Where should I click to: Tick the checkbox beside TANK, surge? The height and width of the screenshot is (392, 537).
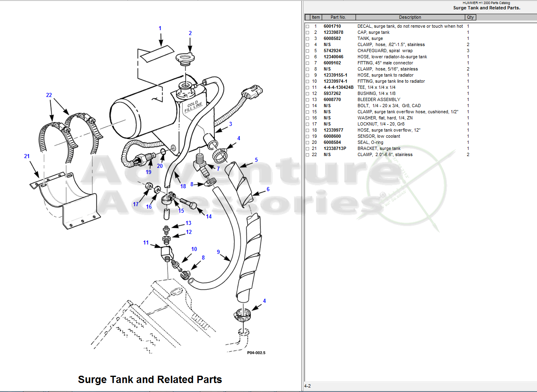(x=307, y=39)
